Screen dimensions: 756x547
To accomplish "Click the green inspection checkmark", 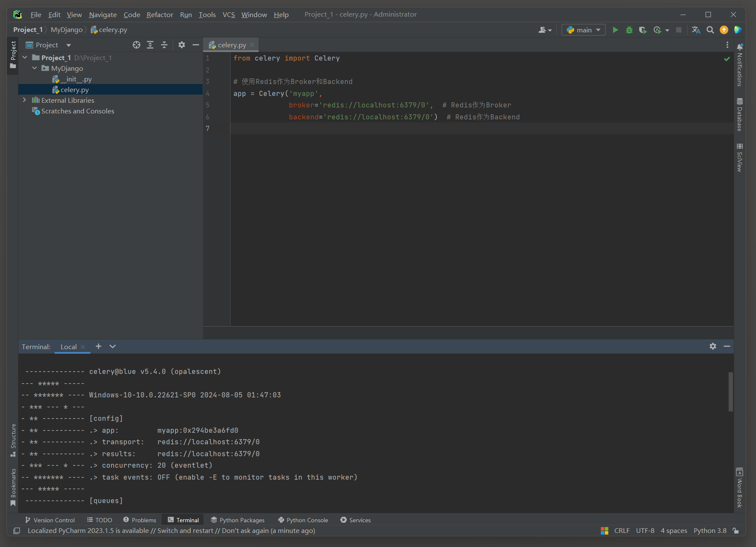I will (x=727, y=59).
